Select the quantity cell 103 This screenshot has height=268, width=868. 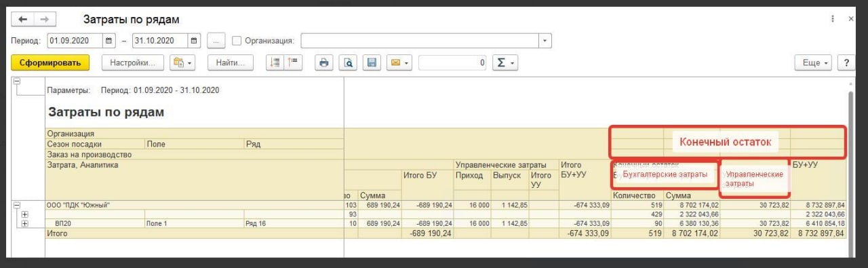[x=351, y=205]
